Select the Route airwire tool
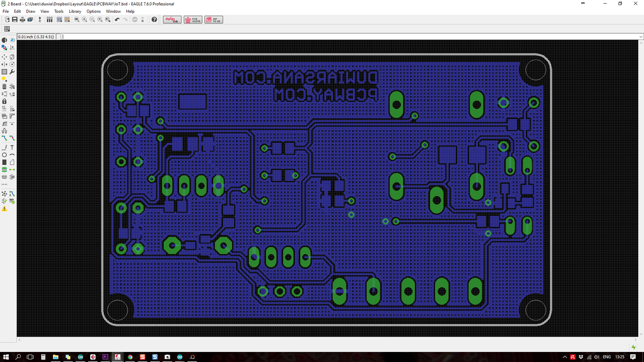The width and height of the screenshot is (644, 362). click(x=4, y=138)
